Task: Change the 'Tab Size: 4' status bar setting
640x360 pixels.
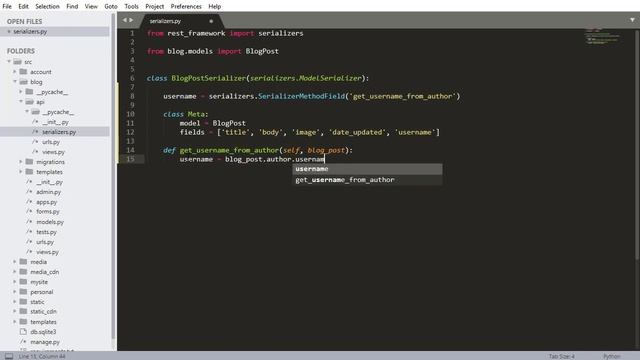Action: (x=562, y=356)
